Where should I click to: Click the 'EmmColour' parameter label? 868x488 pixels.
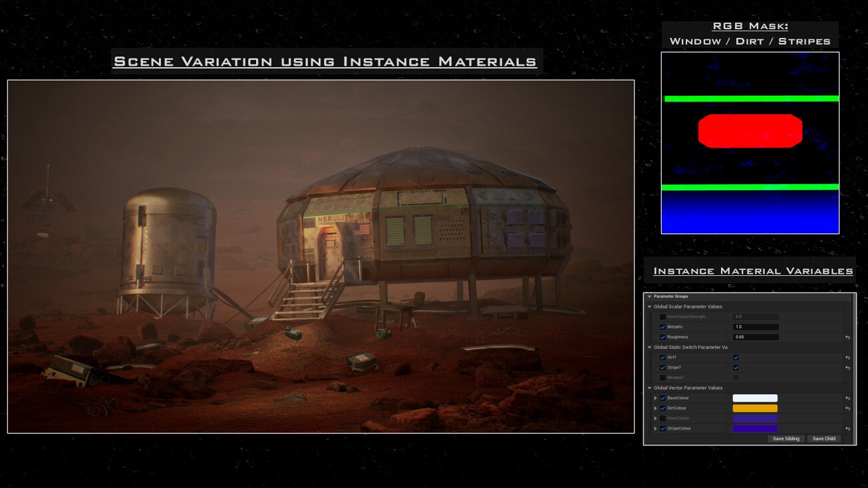point(678,418)
